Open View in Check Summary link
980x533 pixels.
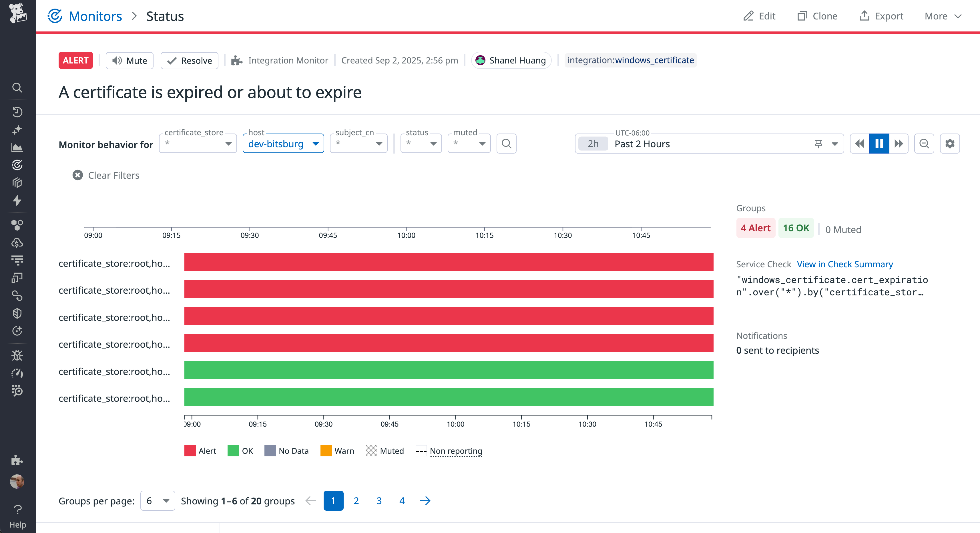coord(845,264)
